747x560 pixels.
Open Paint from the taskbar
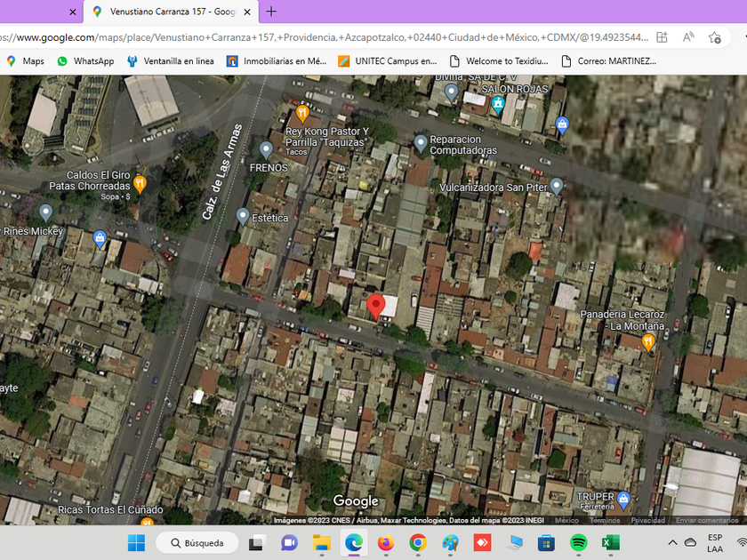click(450, 543)
